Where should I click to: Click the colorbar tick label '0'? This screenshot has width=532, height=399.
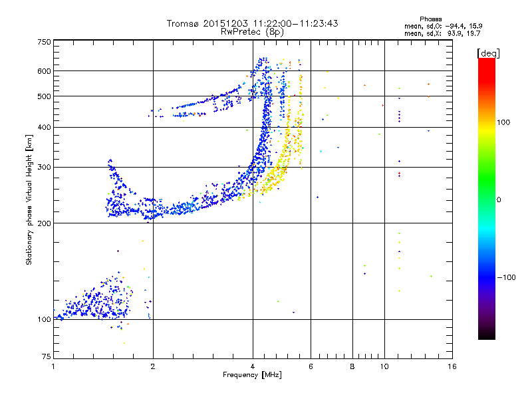click(499, 199)
